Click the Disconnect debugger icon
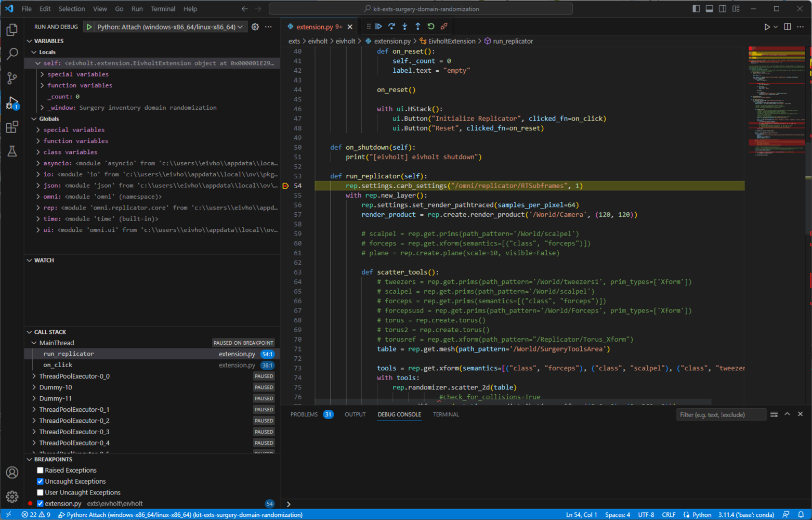 tap(444, 27)
